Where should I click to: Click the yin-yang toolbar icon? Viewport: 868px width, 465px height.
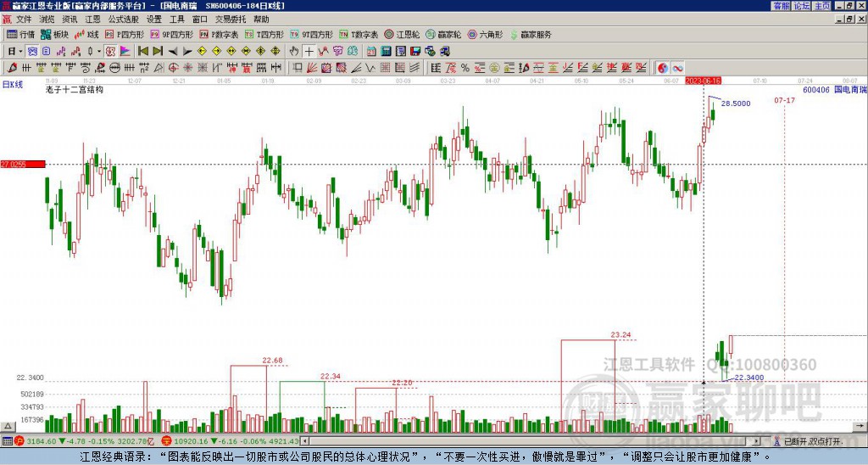click(x=663, y=68)
